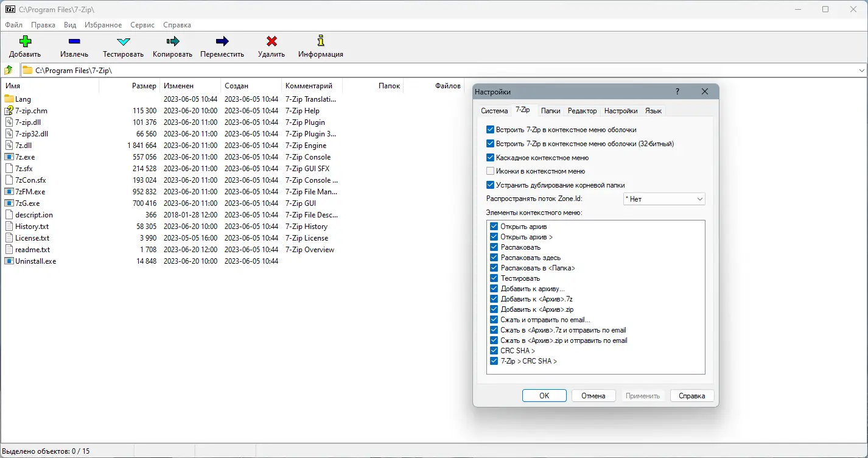Click the 7-zip.dll file icon
This screenshot has width=868, height=458.
coord(9,122)
